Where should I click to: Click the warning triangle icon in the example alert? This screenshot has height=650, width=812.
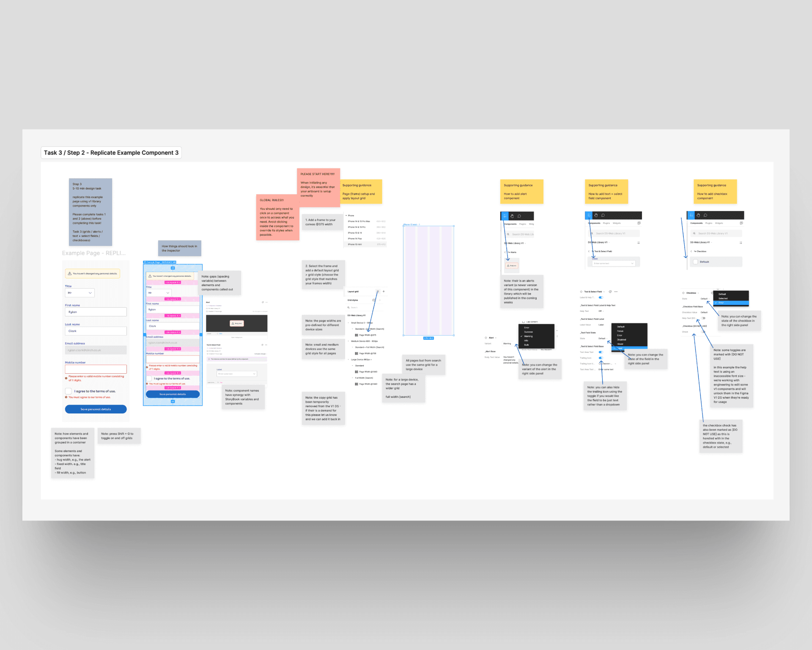coord(70,274)
